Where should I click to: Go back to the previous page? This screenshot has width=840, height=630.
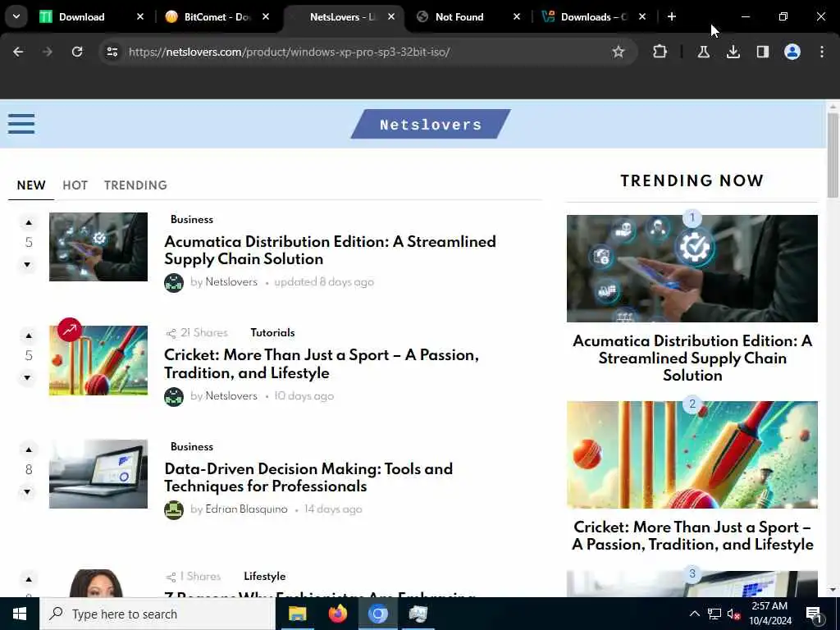point(18,52)
